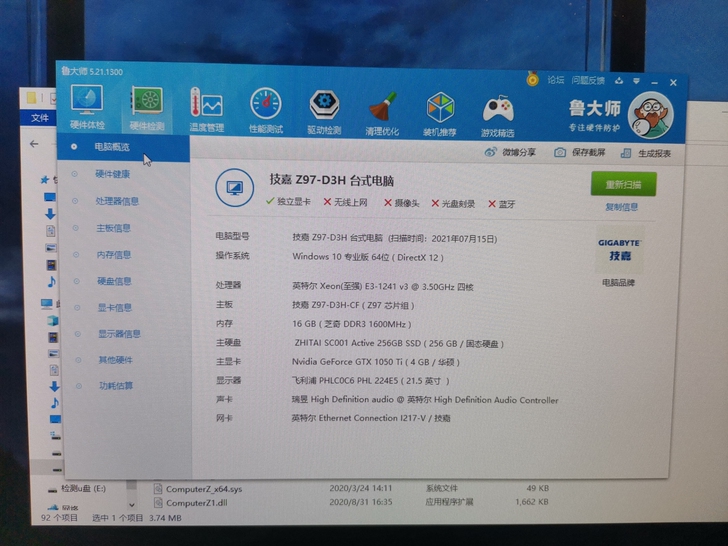Share via 微博分享
The width and height of the screenshot is (728, 546).
[510, 152]
